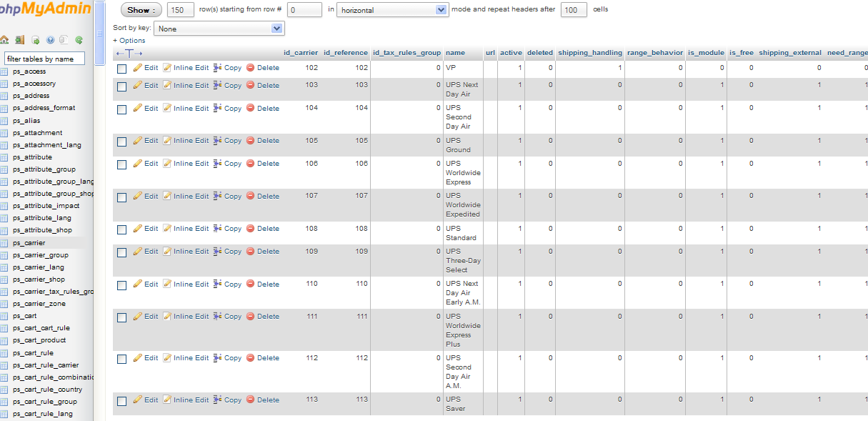Reload navigation frame green arrow icon
This screenshot has height=421, width=868.
coord(79,40)
